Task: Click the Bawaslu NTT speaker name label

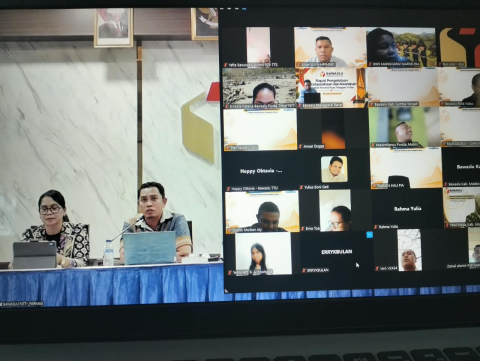Action: [22, 304]
